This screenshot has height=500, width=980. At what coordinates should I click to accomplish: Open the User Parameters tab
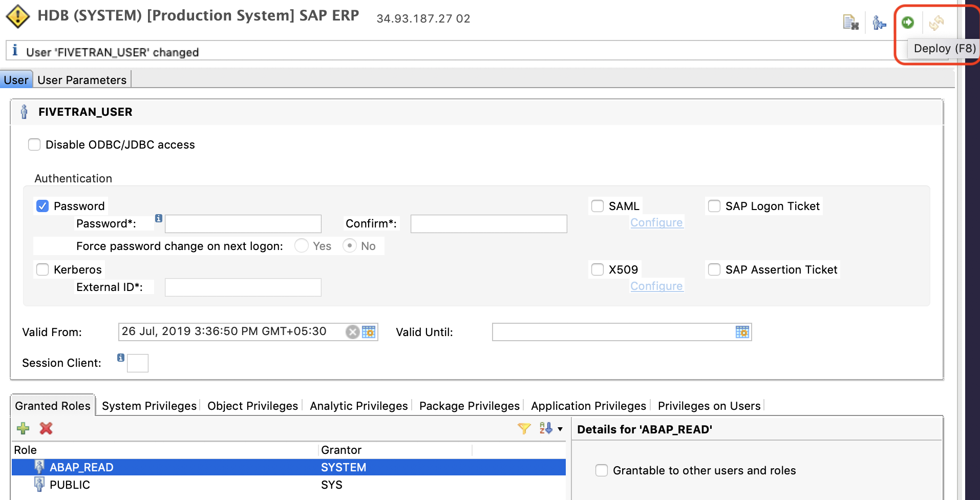click(82, 80)
